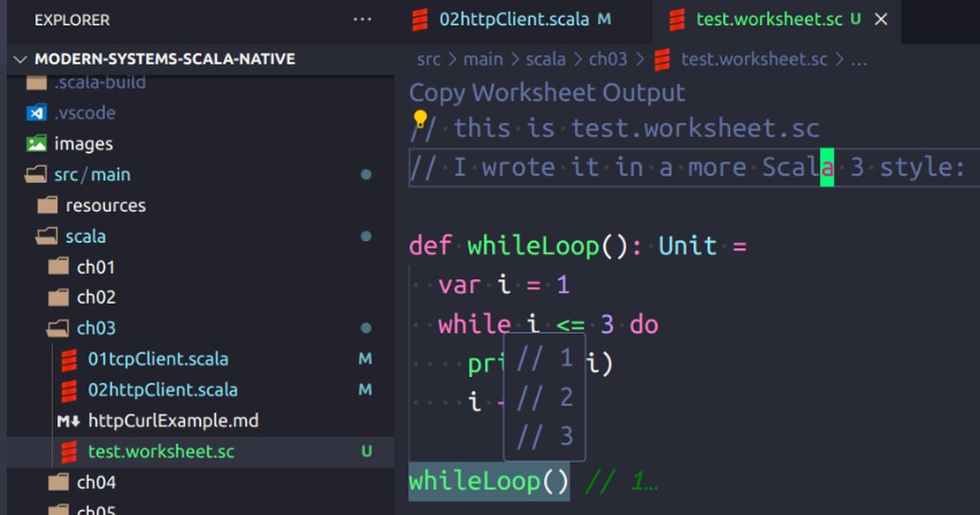Open the Explorer more actions ellipsis

[x=362, y=20]
